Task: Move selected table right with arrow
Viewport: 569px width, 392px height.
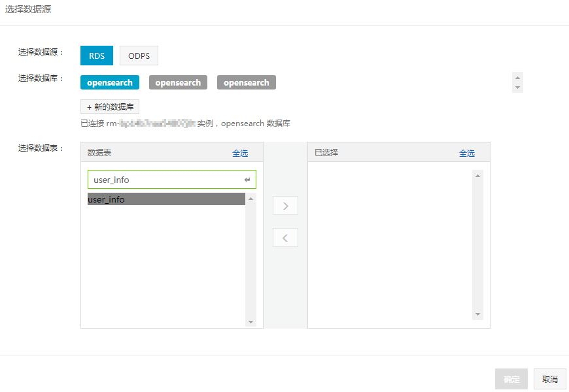Action: pyautogui.click(x=286, y=206)
